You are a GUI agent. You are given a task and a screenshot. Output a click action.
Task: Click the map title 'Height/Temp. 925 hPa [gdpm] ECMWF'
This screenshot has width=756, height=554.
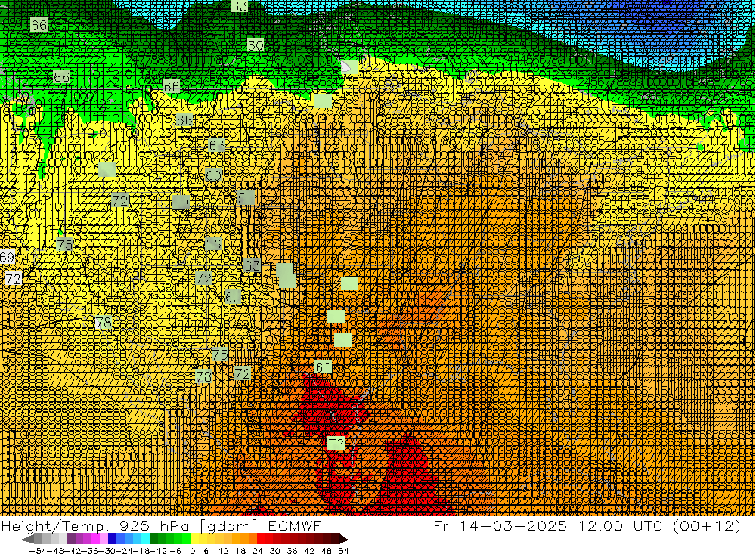click(161, 526)
